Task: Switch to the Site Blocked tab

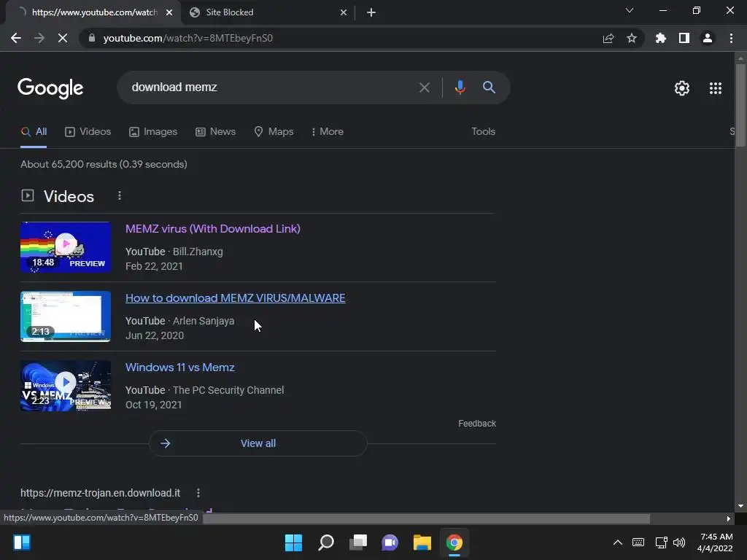Action: click(268, 12)
